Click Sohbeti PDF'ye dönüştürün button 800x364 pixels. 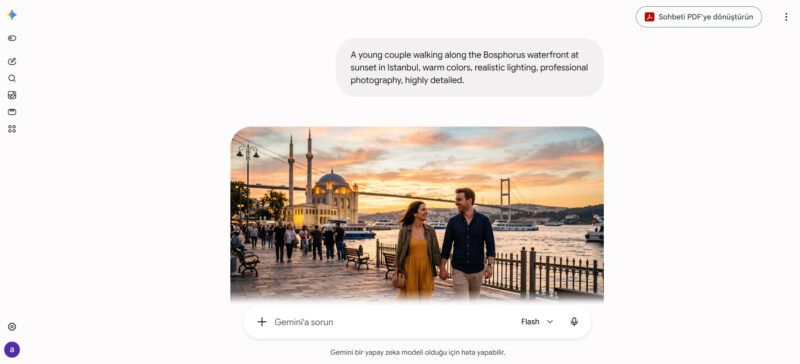pyautogui.click(x=698, y=17)
